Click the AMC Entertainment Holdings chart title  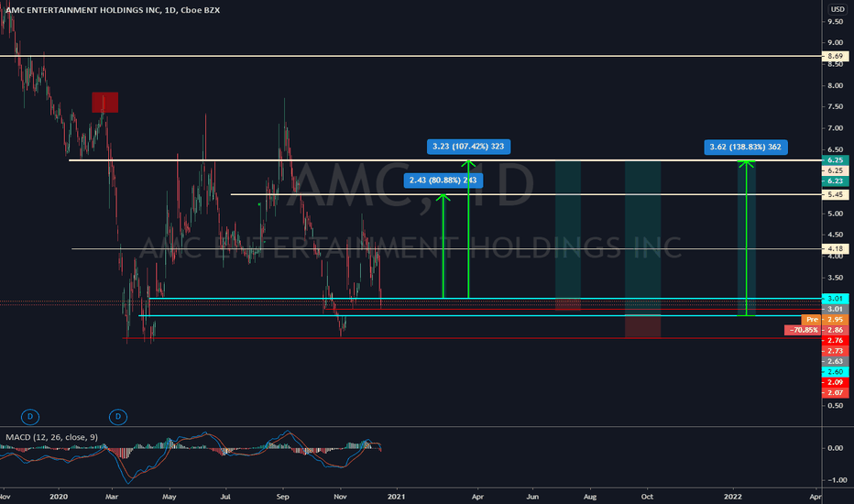(x=113, y=10)
